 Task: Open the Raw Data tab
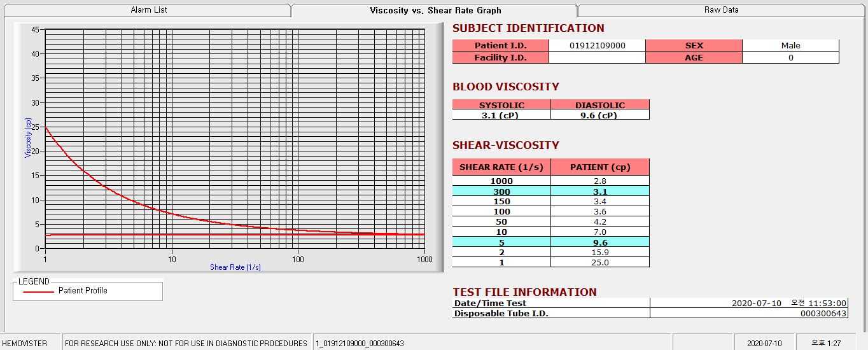tap(721, 10)
